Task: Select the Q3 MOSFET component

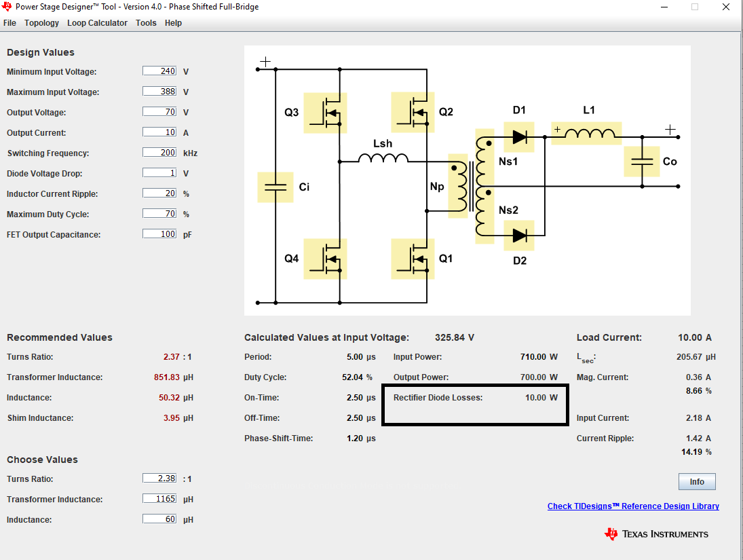Action: 325,113
